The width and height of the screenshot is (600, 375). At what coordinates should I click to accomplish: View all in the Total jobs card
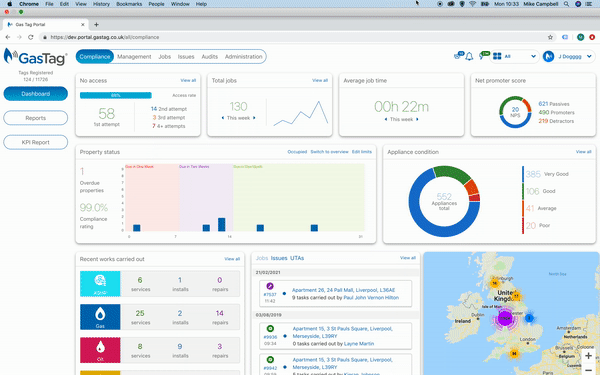320,80
